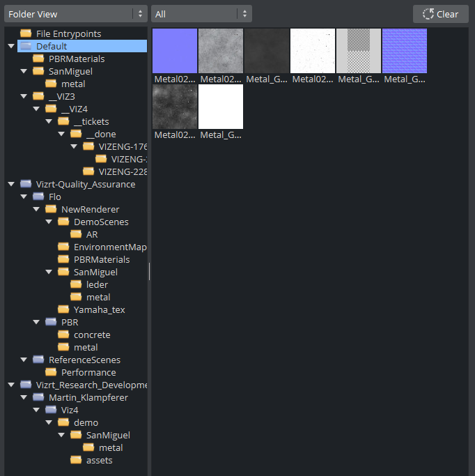475x476 pixels.
Task: Select the plain white Metal_G thumbnail
Action: click(221, 107)
